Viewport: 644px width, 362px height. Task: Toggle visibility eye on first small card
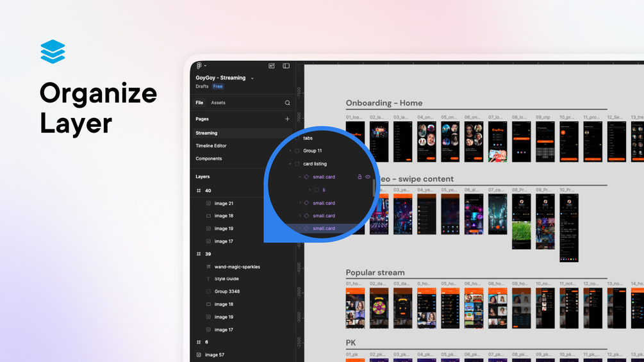tap(368, 177)
